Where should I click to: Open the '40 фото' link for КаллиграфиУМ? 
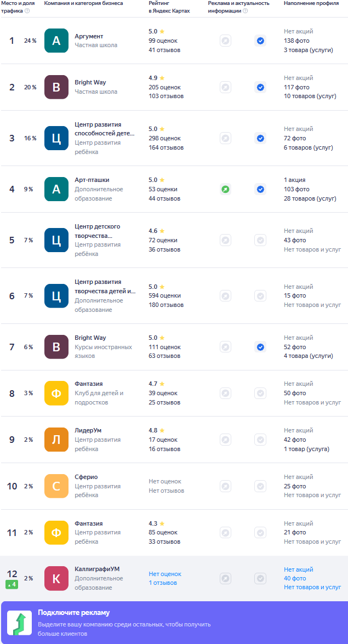[x=295, y=578]
